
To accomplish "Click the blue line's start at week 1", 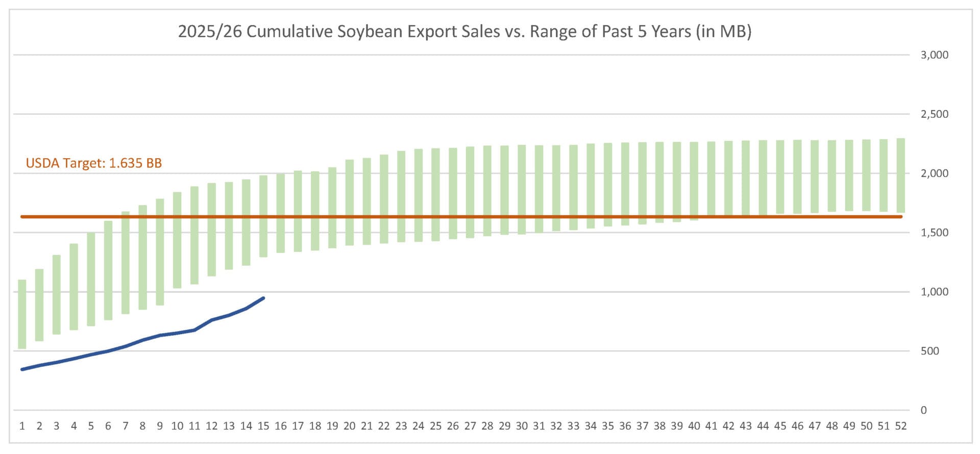I will click(22, 369).
